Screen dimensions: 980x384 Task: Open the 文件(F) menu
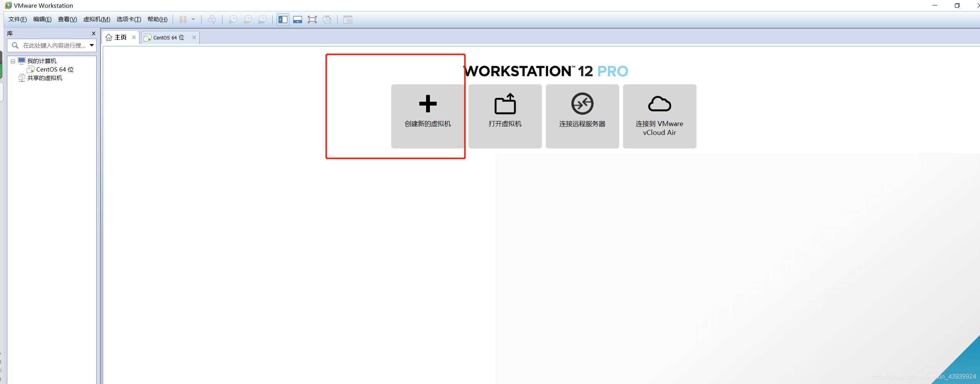(18, 19)
